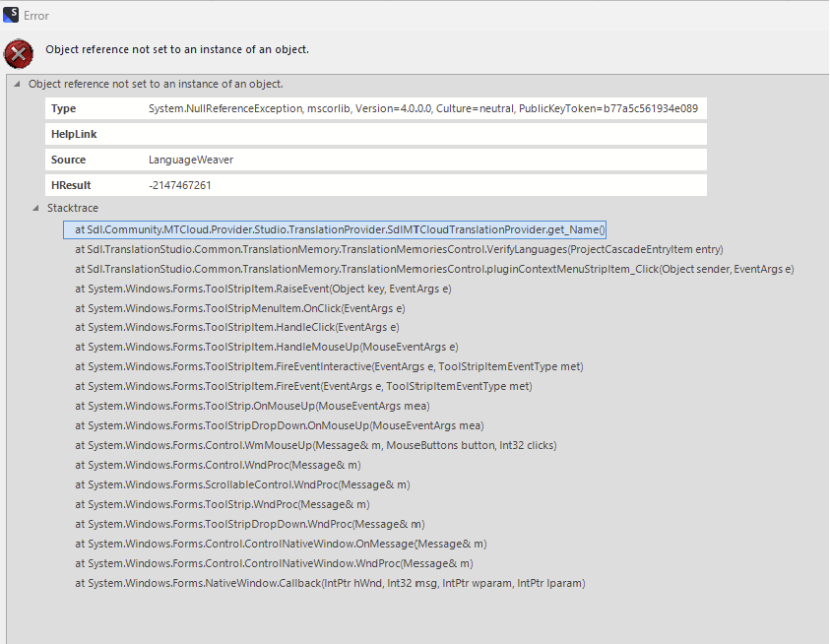Select the ToolStripDropDown.OnMouseUp stack line
The image size is (830, 644).
[280, 425]
